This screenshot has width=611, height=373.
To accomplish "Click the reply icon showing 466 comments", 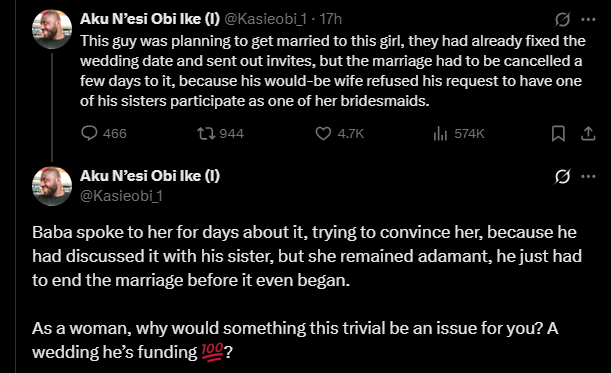I will [x=89, y=133].
